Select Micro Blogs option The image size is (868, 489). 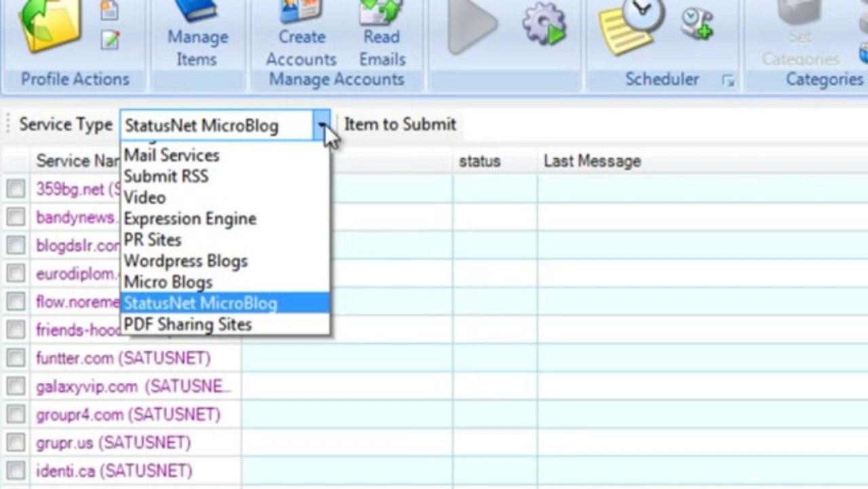(168, 282)
